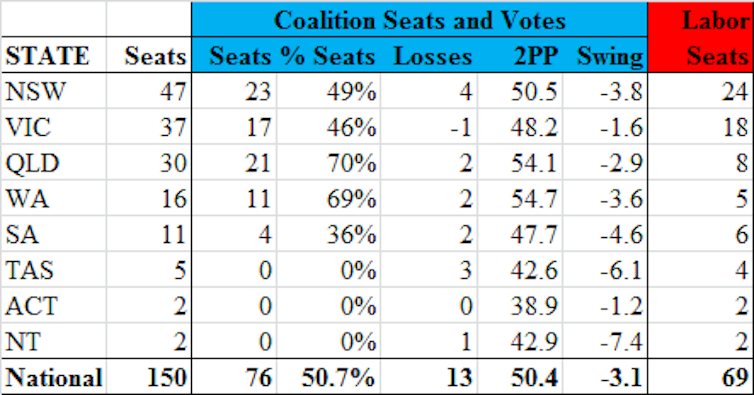The height and width of the screenshot is (395, 754).
Task: Click the TAS swing value -6.1
Action: coord(621,270)
